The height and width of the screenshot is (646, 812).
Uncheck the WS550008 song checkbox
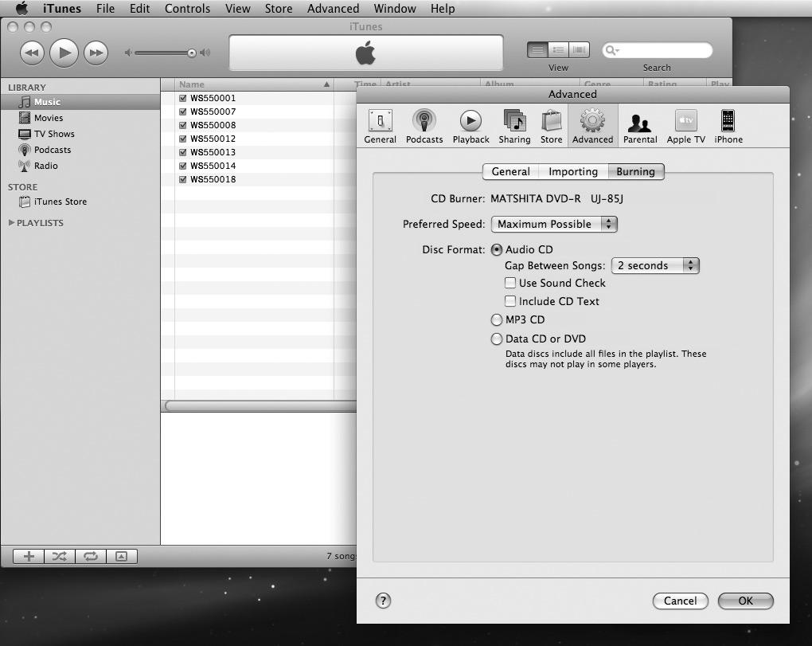pyautogui.click(x=183, y=125)
